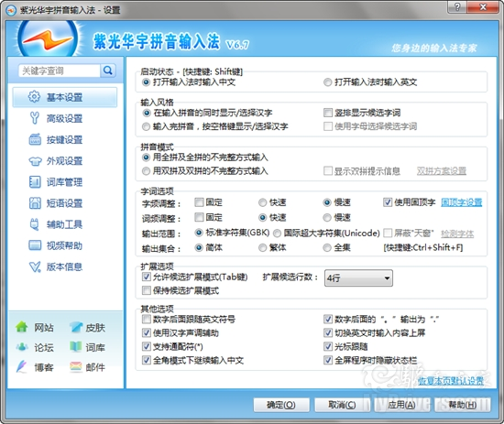The height and width of the screenshot is (424, 504).
Task: Toggle 全屏程序时隐藏状态栏 checkbox
Action: coord(328,360)
